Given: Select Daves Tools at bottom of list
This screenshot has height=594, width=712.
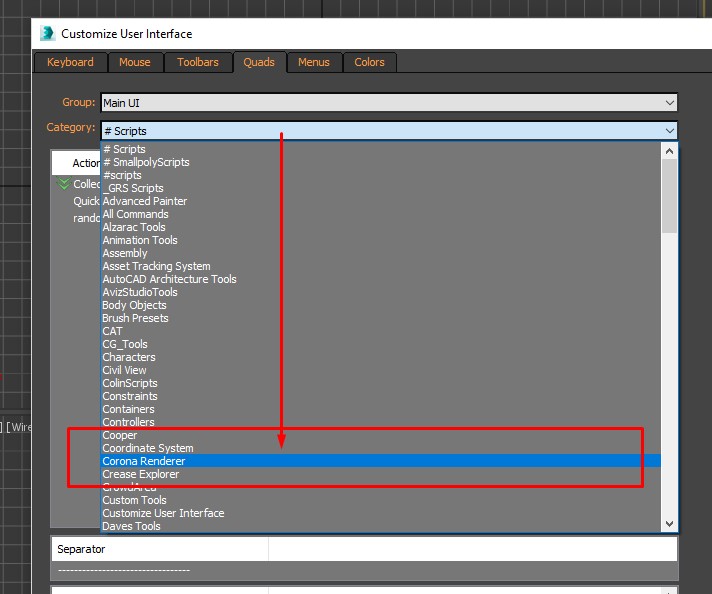Looking at the screenshot, I should pos(131,526).
